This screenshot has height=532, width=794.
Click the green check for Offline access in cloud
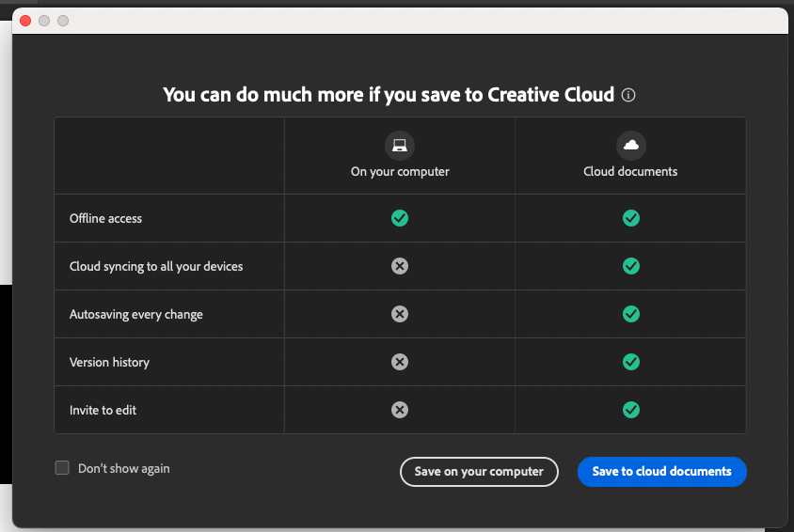pyautogui.click(x=631, y=218)
